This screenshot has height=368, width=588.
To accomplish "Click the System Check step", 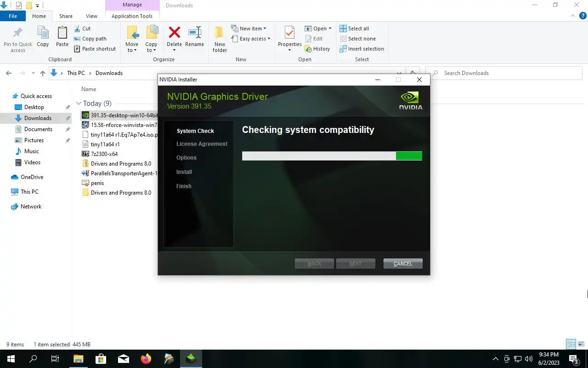I will point(195,131).
